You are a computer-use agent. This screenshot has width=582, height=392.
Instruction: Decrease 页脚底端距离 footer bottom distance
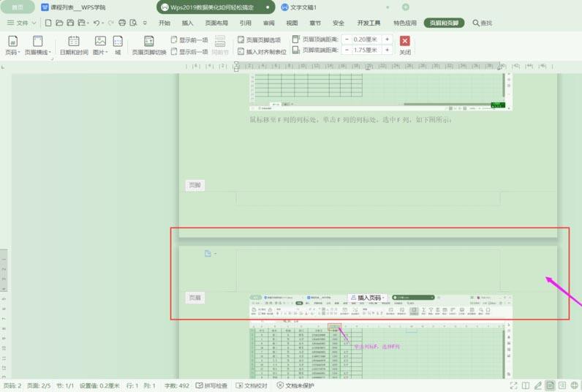[347, 50]
